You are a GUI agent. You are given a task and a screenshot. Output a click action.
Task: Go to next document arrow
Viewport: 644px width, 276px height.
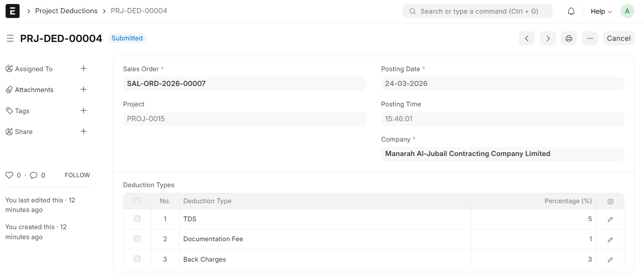[x=548, y=38]
